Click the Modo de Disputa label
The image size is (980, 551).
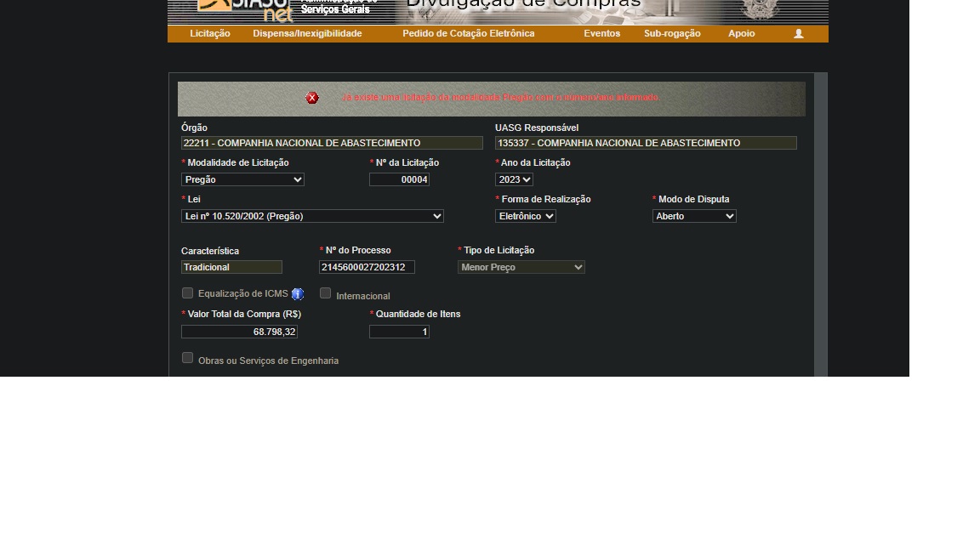[x=694, y=199]
